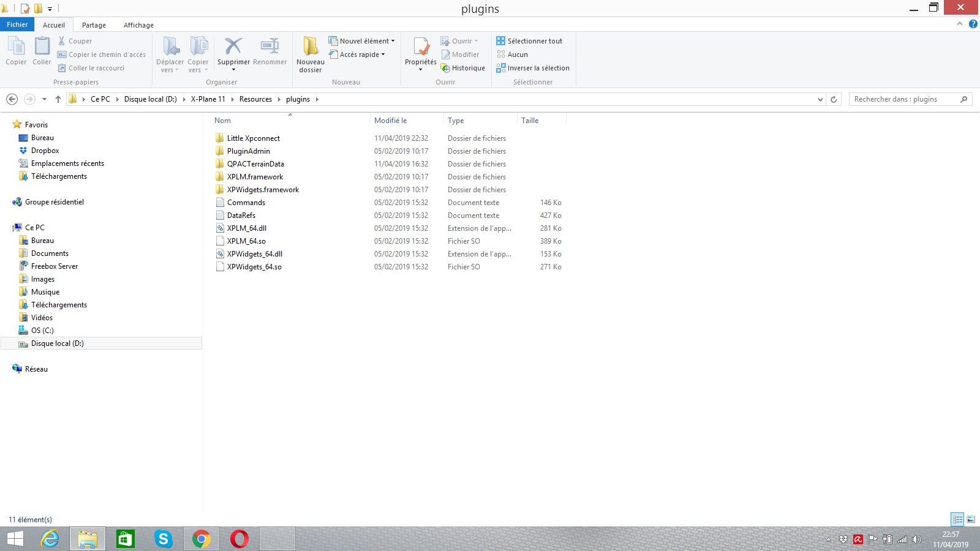Viewport: 980px width, 551px height.
Task: Go up one folder level arrow
Action: pos(58,99)
